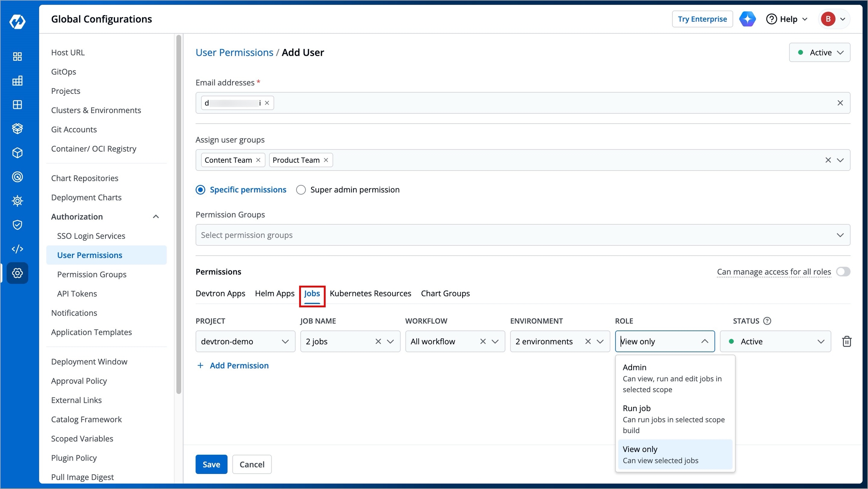Click the STATUS info question icon
The image size is (868, 489).
pos(767,321)
